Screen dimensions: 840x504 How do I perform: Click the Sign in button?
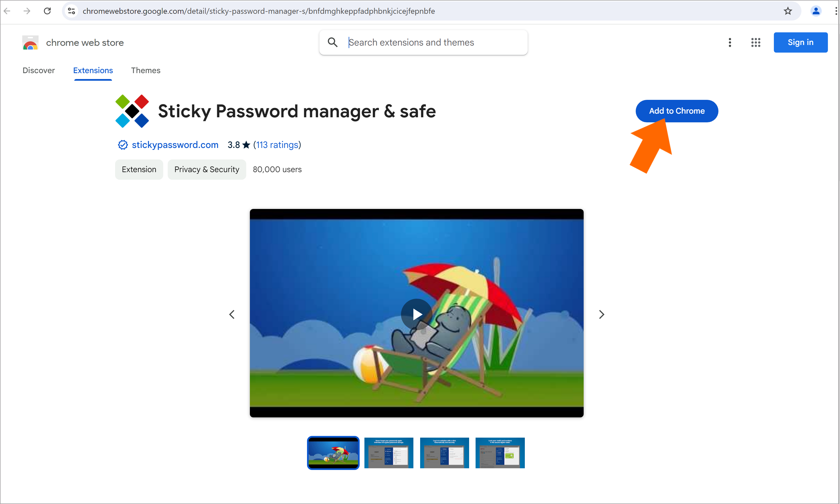(x=800, y=42)
